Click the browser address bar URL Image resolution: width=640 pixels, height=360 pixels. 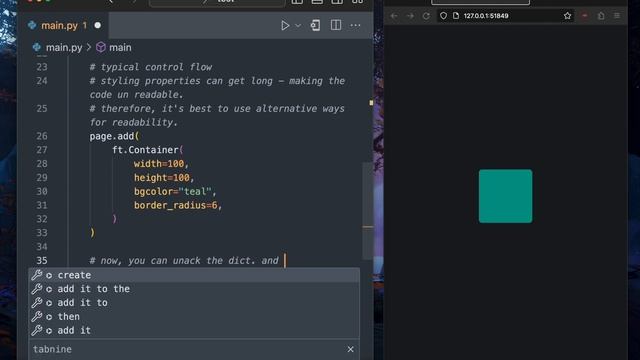click(486, 16)
